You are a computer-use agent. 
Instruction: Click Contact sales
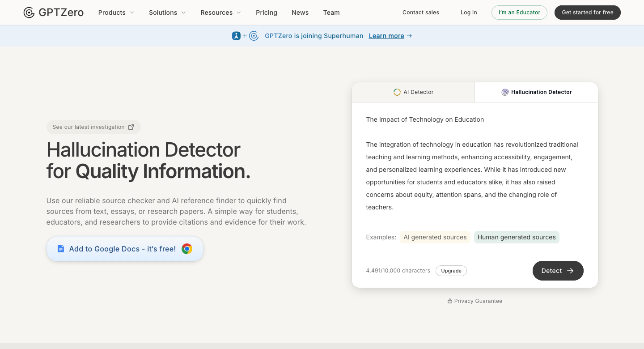[x=421, y=13]
